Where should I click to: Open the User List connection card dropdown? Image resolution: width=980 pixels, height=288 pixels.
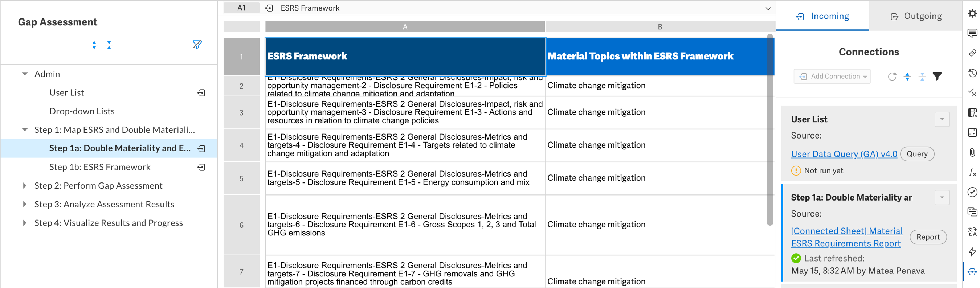point(942,119)
